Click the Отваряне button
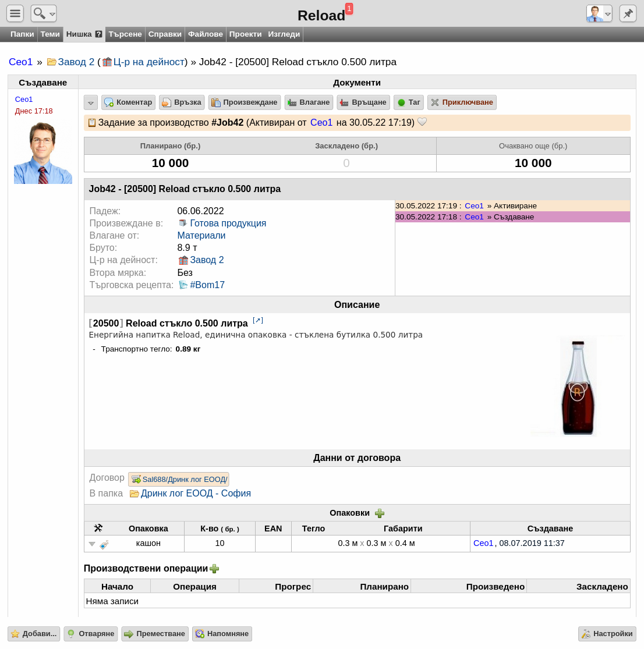The height and width of the screenshot is (649, 644). point(91,634)
